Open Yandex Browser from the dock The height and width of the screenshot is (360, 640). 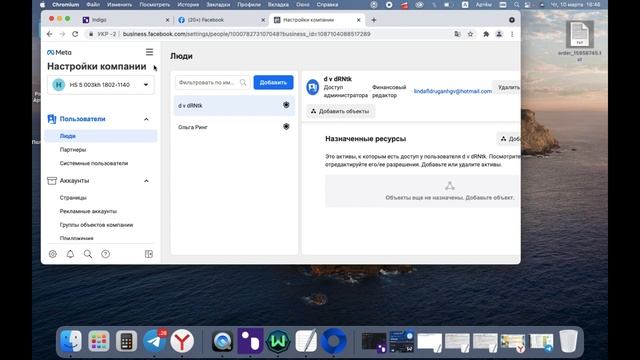[x=182, y=341]
